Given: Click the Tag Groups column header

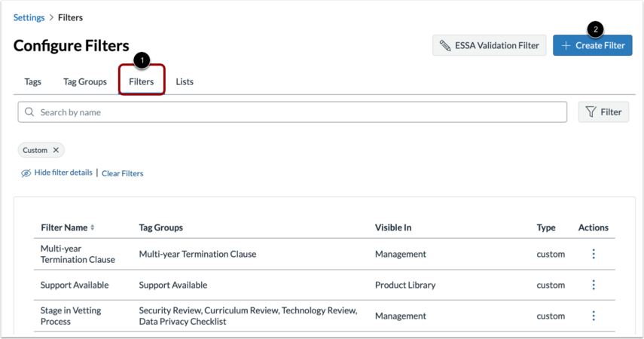Looking at the screenshot, I should pos(161,228).
